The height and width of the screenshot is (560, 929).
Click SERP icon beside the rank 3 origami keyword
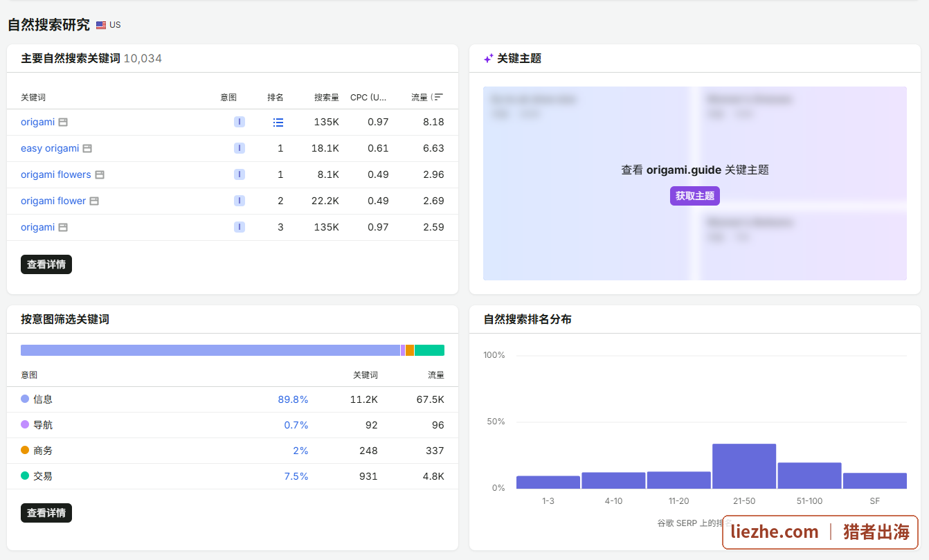click(x=63, y=228)
